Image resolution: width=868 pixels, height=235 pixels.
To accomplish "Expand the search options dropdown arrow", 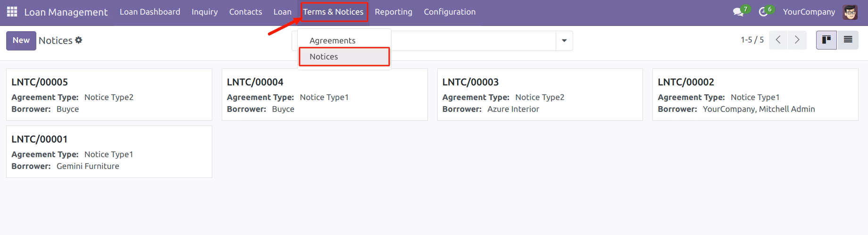I will 564,41.
